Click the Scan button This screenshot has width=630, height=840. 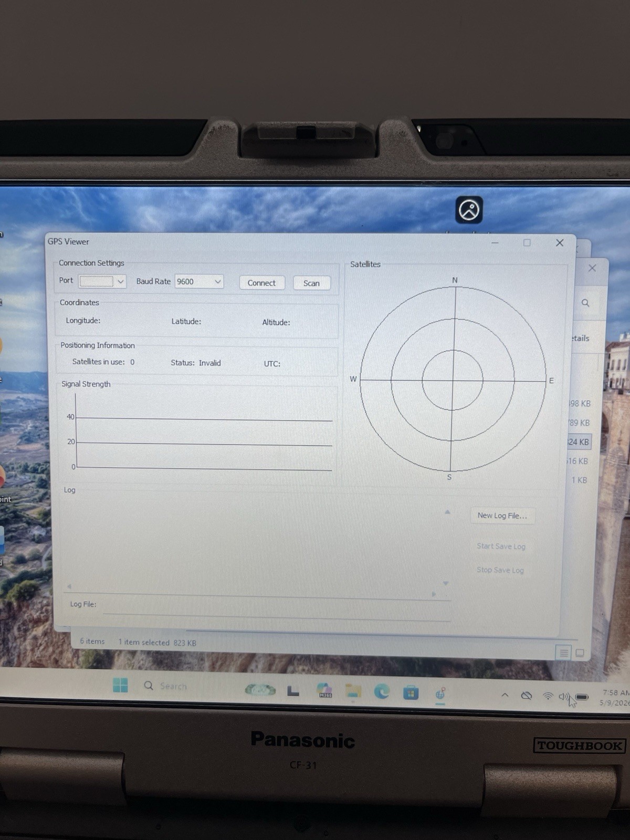(311, 283)
